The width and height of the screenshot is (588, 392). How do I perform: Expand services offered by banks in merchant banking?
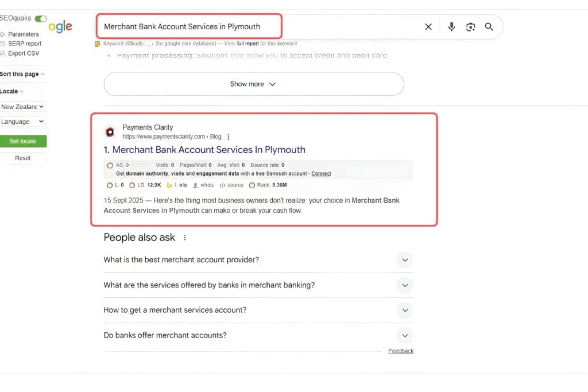coord(258,285)
